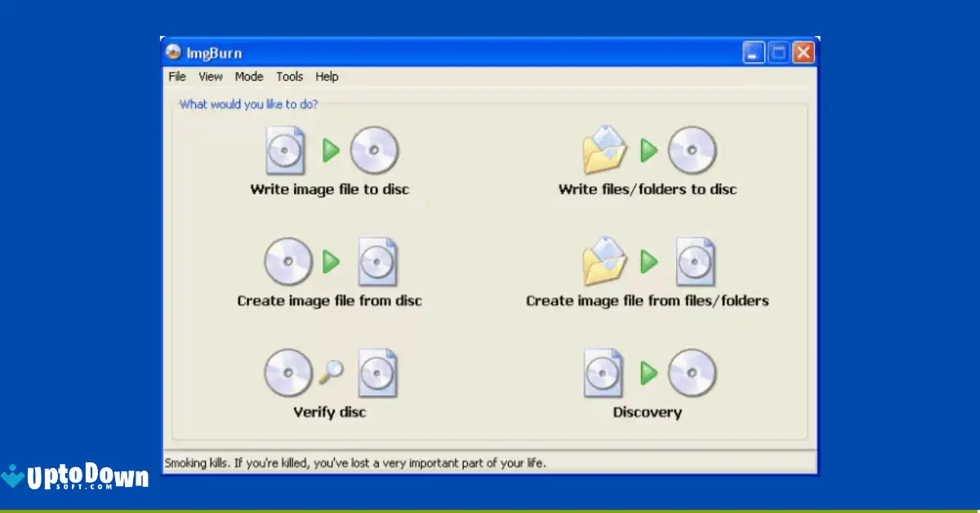980x513 pixels.
Task: Select the Create image file from disc icon
Action: pyautogui.click(x=287, y=261)
